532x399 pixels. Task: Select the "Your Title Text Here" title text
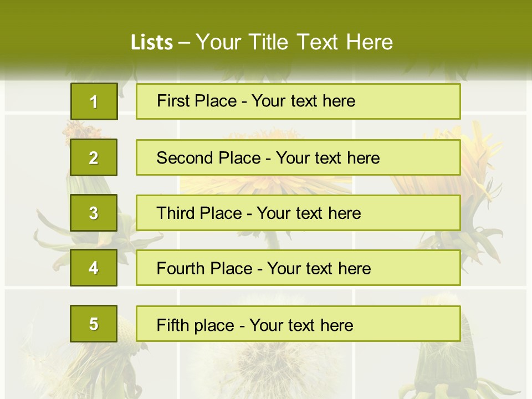click(x=294, y=43)
